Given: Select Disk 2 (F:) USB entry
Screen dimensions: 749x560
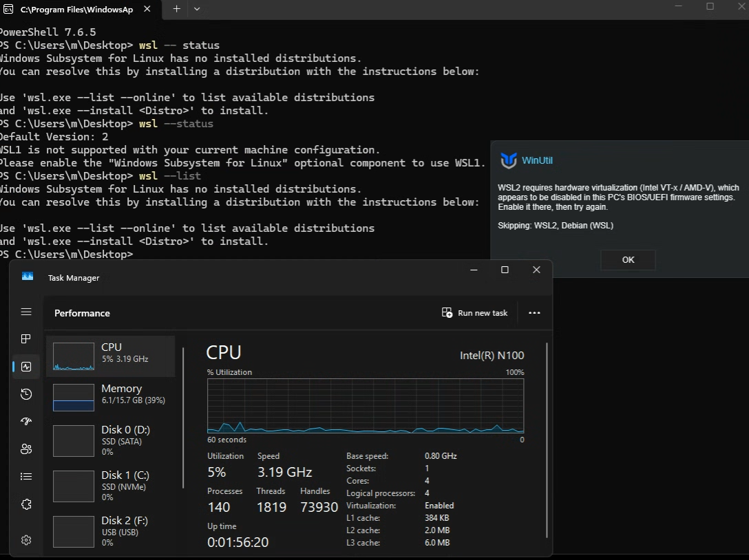Looking at the screenshot, I should 111,531.
